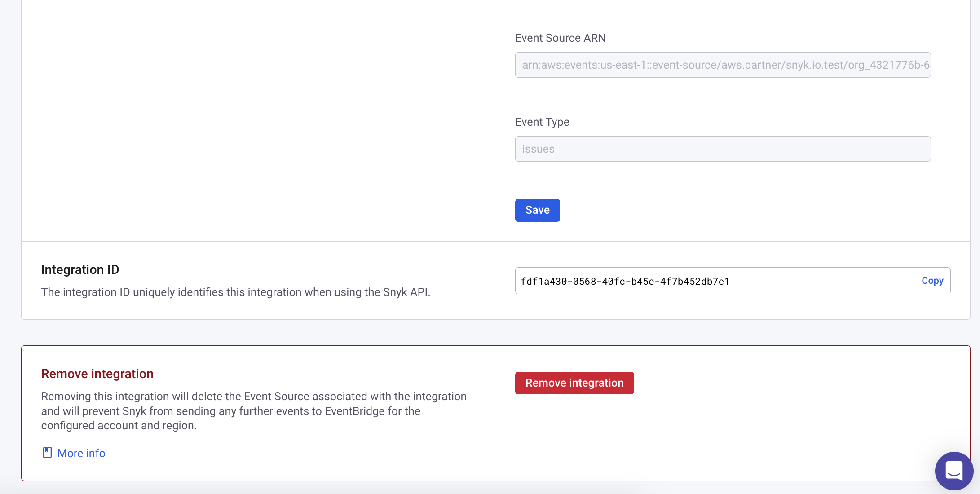Click the 'configured account and region' line

[119, 426]
